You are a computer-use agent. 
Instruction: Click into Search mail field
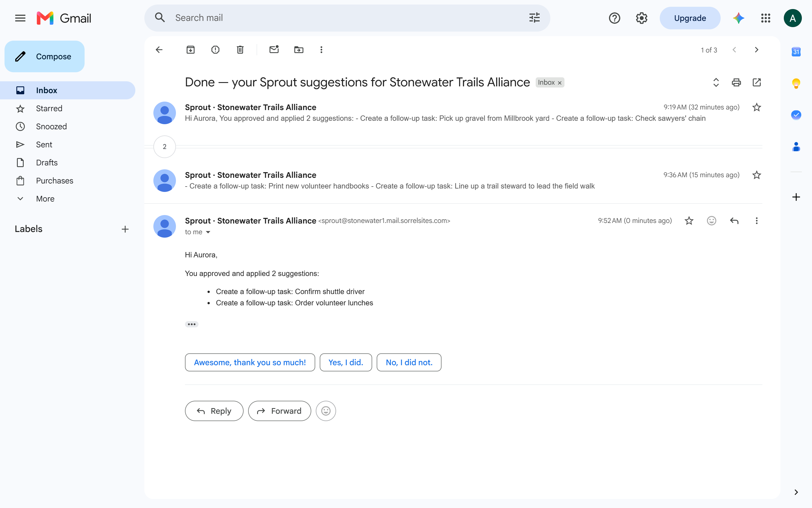[347, 18]
